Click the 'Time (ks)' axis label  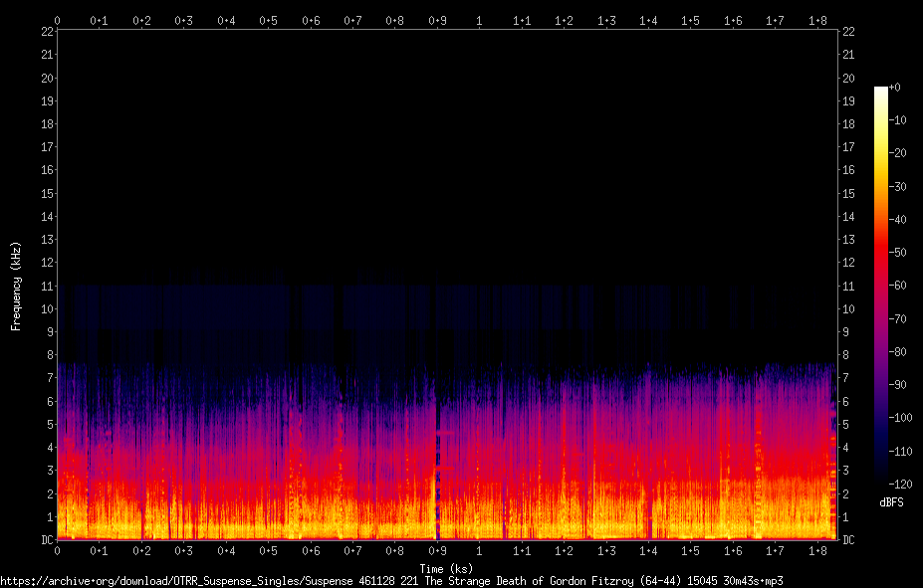[x=446, y=568]
